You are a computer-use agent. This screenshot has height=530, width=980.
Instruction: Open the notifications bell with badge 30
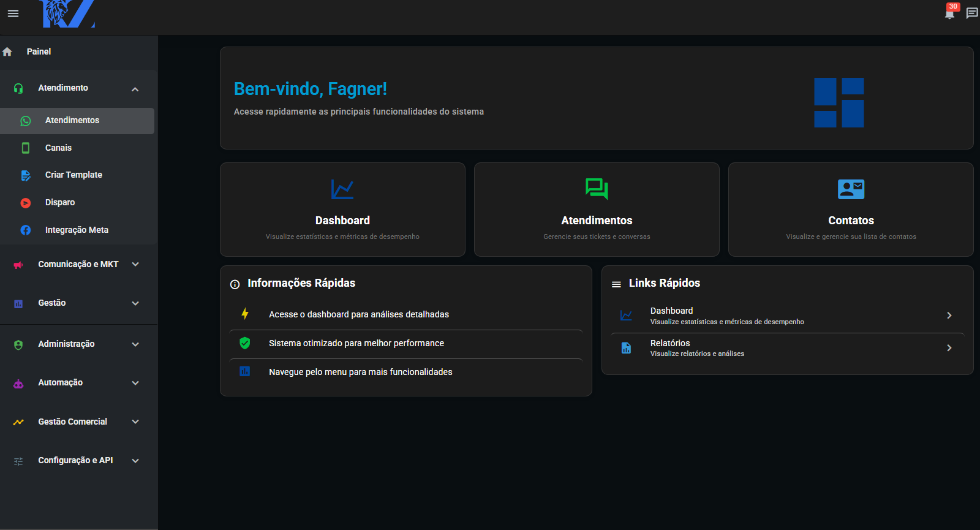coord(950,13)
